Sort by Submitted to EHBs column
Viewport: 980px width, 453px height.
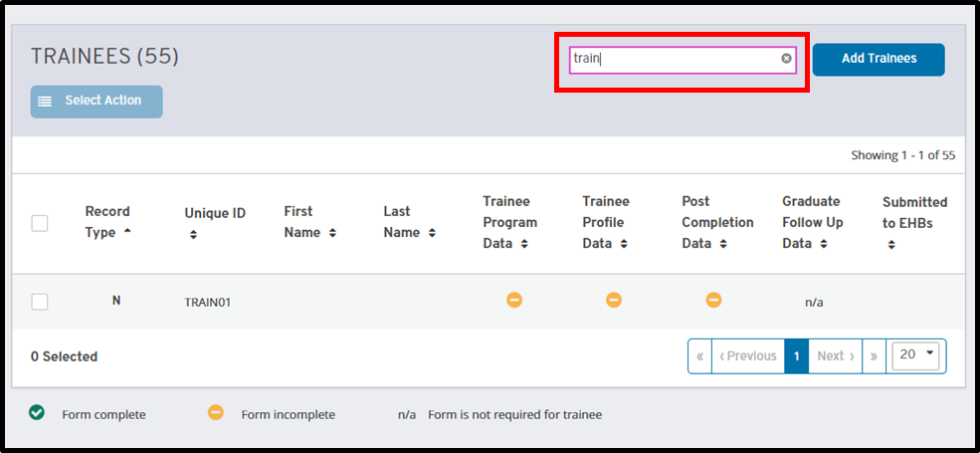[x=891, y=245]
